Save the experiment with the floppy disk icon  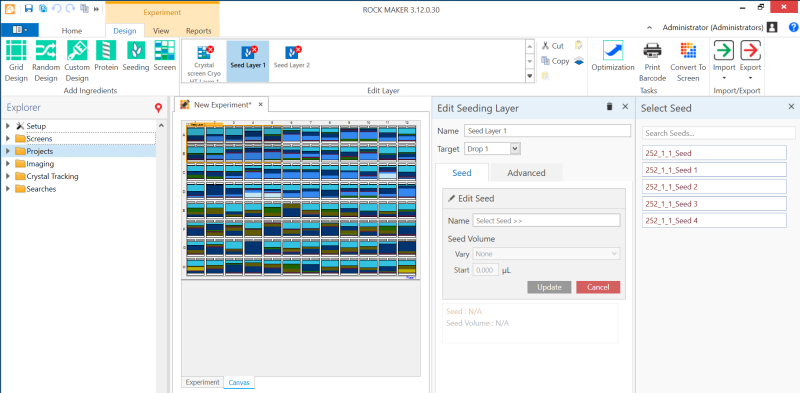29,8
